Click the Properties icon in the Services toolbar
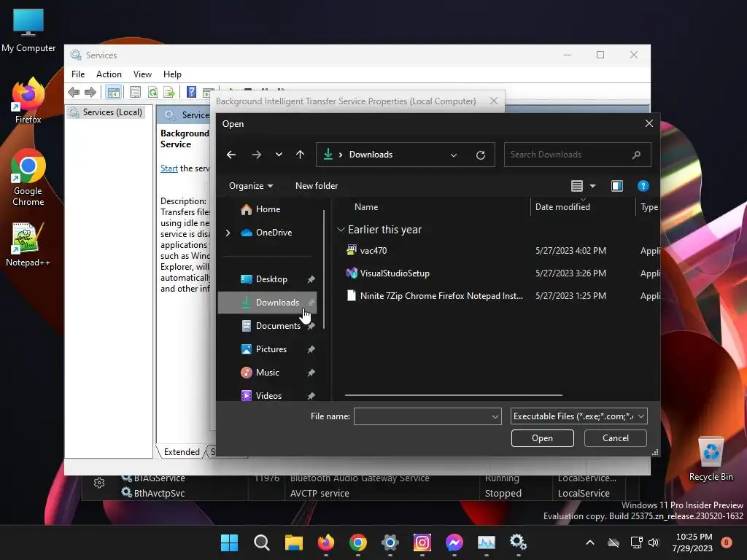 coord(135,92)
